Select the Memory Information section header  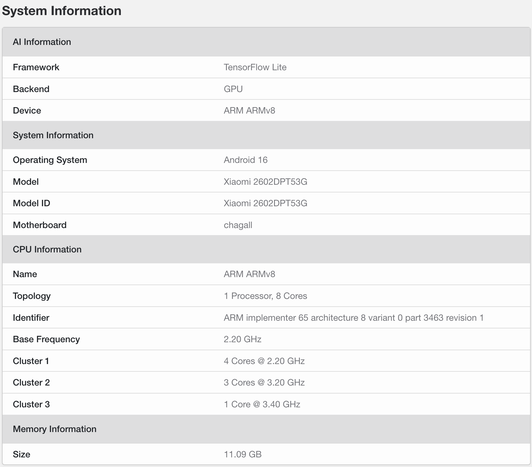click(x=266, y=429)
